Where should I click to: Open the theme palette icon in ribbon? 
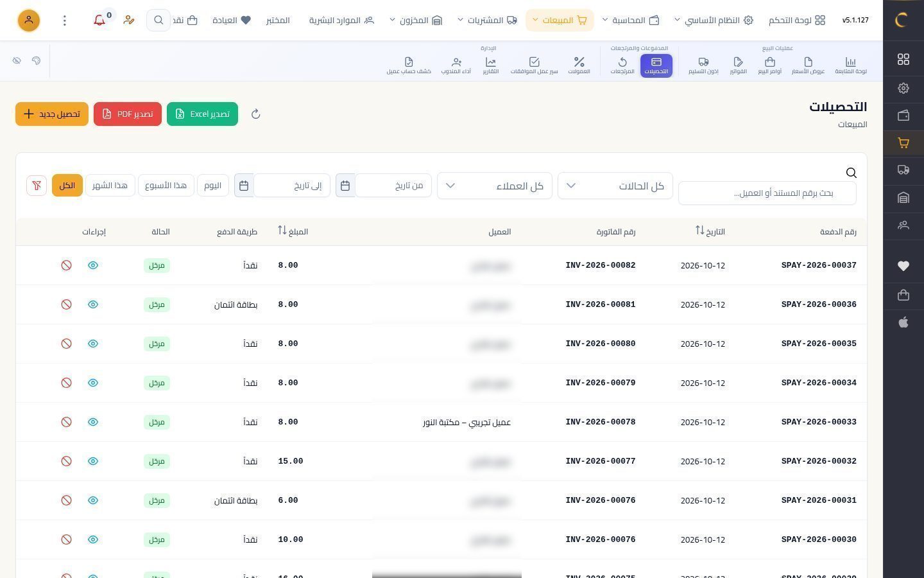pyautogui.click(x=36, y=60)
